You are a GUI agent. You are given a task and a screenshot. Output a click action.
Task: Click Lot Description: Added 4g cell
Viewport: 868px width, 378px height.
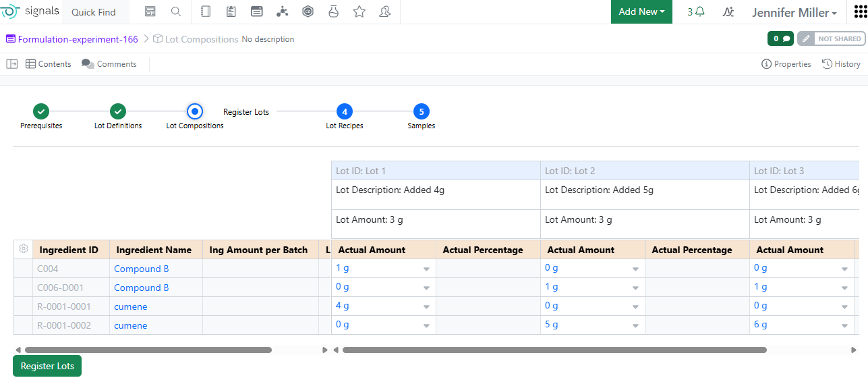click(x=436, y=194)
